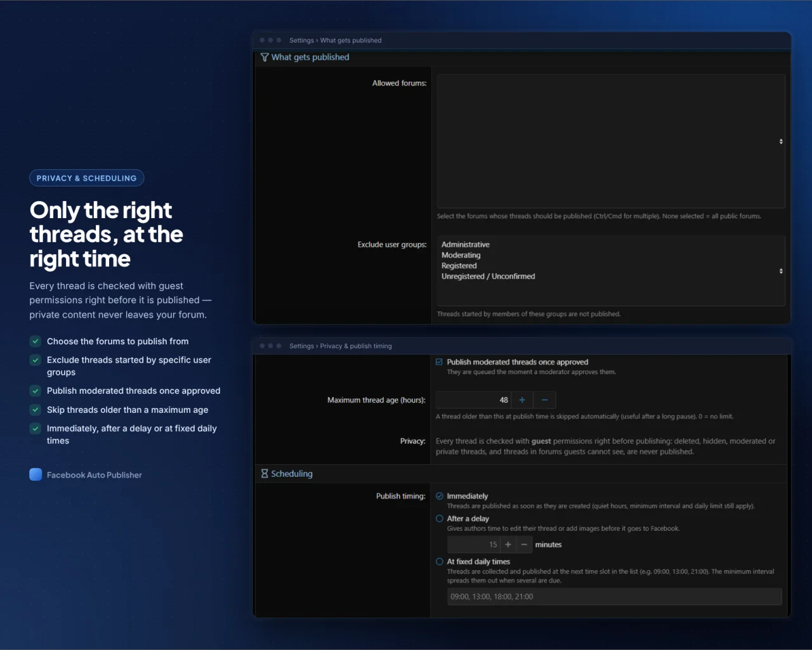Click the check icon beside Skip threads older
812x650 pixels.
coord(36,410)
